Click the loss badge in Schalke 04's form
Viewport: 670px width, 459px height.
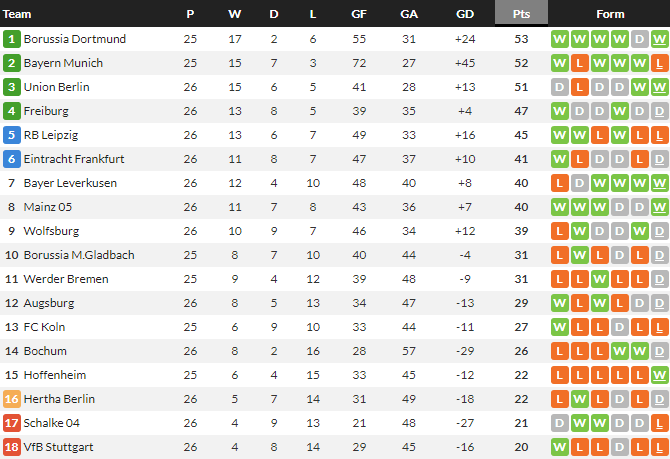coord(660,423)
